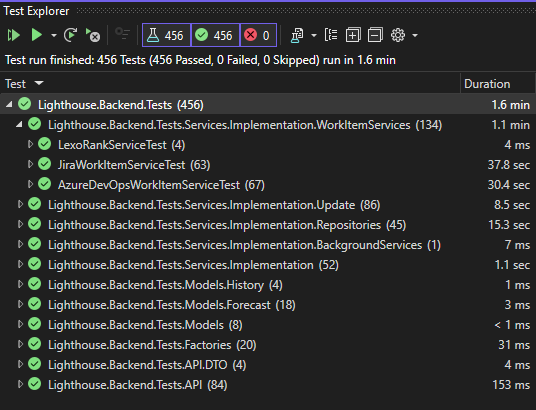This screenshot has height=410, width=536.
Task: Click passed icon of Tests.Factories row
Action: coord(35,344)
